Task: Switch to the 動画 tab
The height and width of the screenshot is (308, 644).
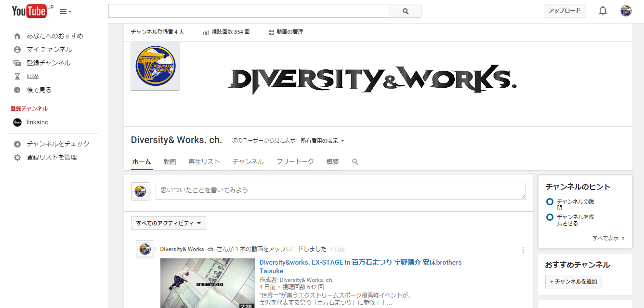Action: [170, 162]
